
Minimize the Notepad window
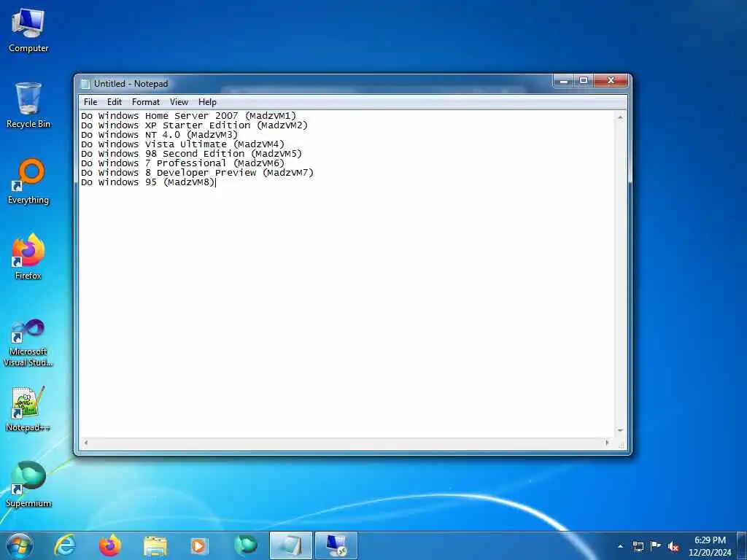click(x=564, y=81)
